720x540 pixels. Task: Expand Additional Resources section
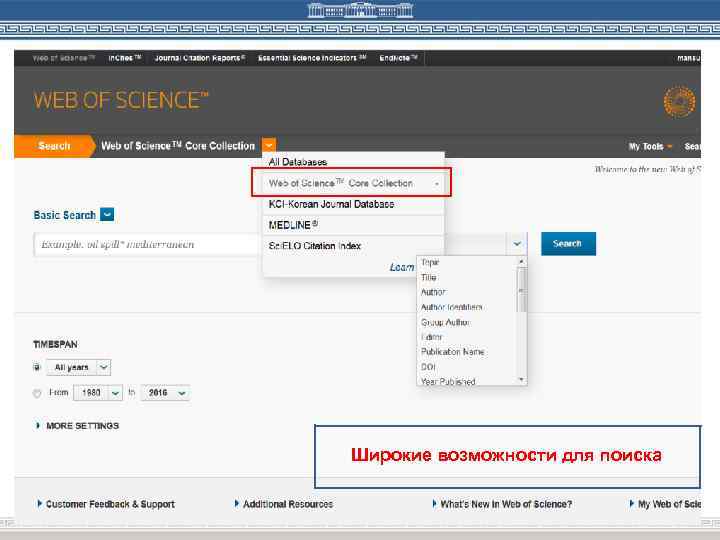(283, 504)
